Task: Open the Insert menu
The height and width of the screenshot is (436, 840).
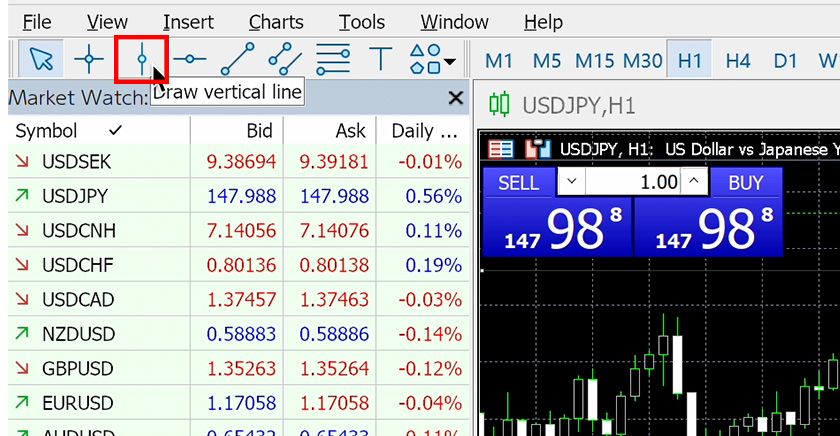Action: click(x=188, y=22)
